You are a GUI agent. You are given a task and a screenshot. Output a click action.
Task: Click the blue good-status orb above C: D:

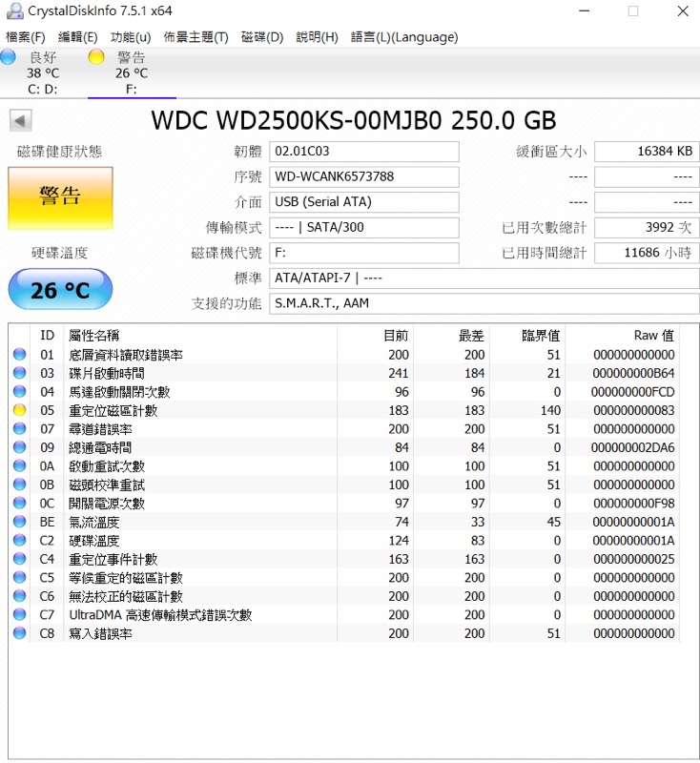[x=9, y=57]
